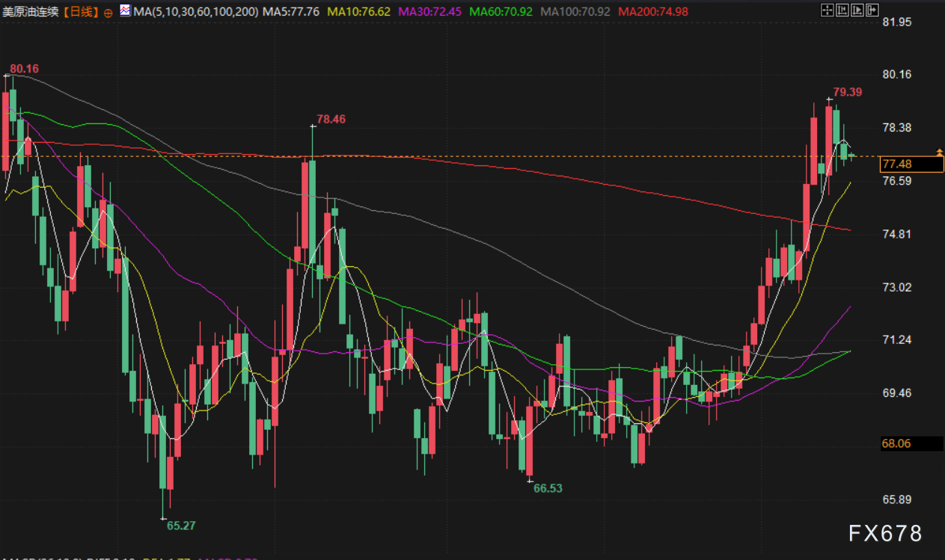This screenshot has width=945, height=560.
Task: Click the 79.39 high price marker
Action: [x=848, y=92]
